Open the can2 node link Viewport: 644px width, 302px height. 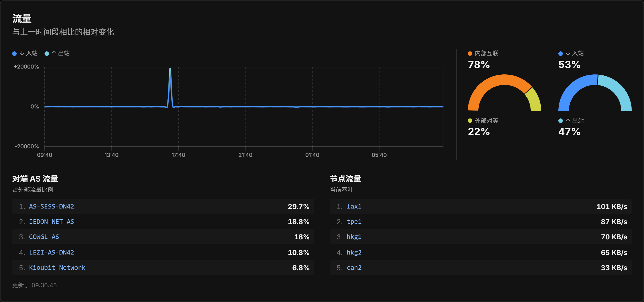coord(354,268)
